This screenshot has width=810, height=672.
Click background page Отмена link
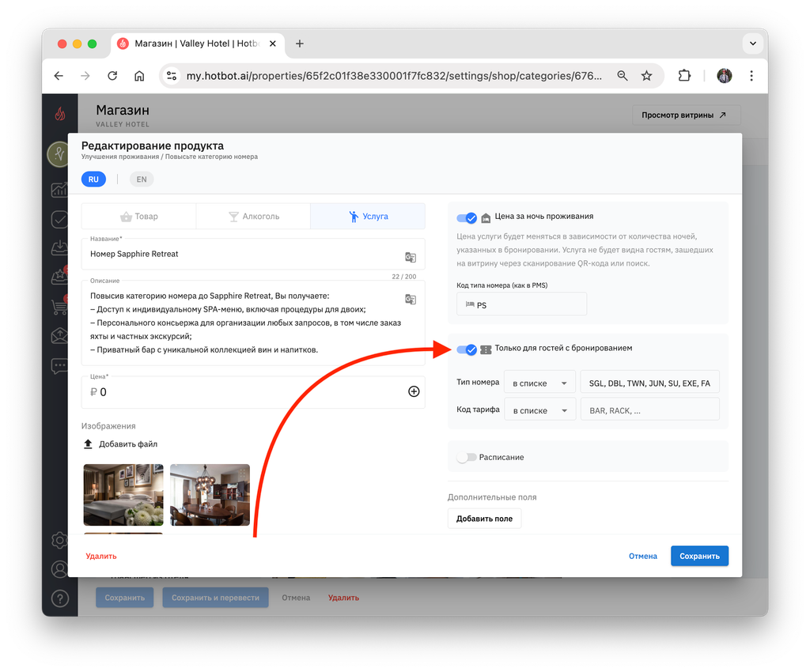(x=296, y=598)
